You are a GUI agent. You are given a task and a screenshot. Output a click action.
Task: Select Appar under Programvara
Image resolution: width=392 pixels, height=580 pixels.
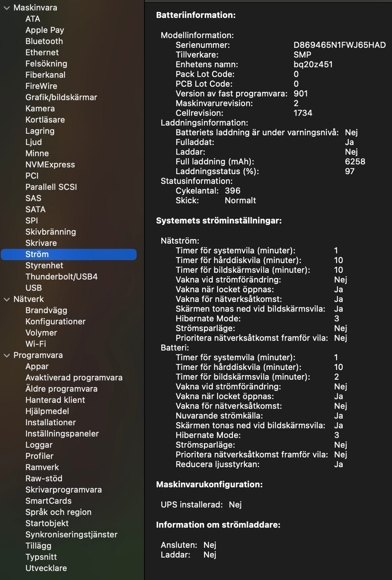tap(37, 366)
